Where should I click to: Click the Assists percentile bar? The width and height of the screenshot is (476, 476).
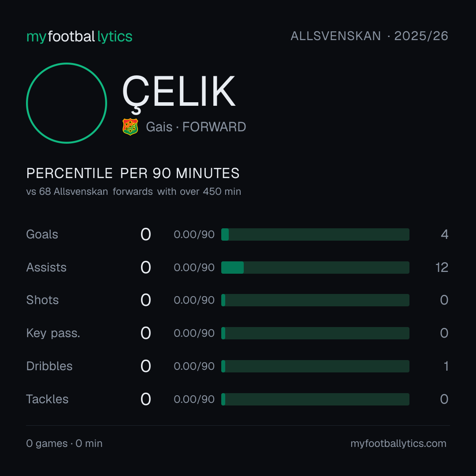click(315, 268)
